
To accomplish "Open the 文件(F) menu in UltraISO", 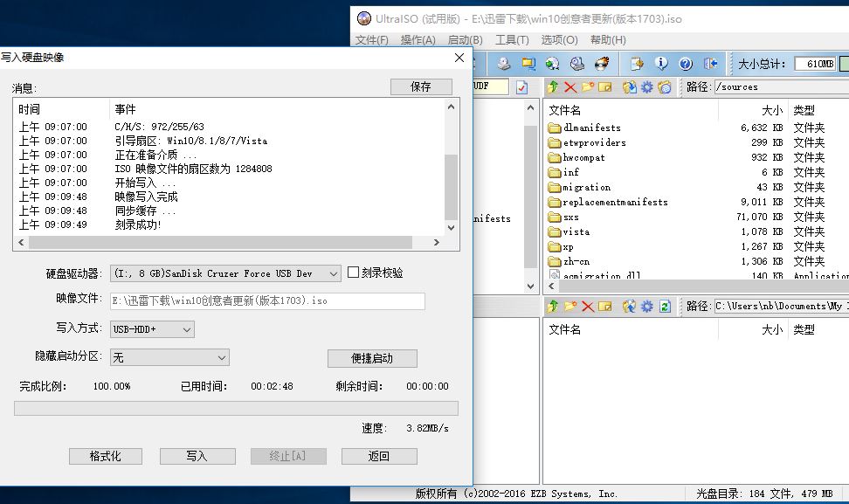I will (371, 40).
